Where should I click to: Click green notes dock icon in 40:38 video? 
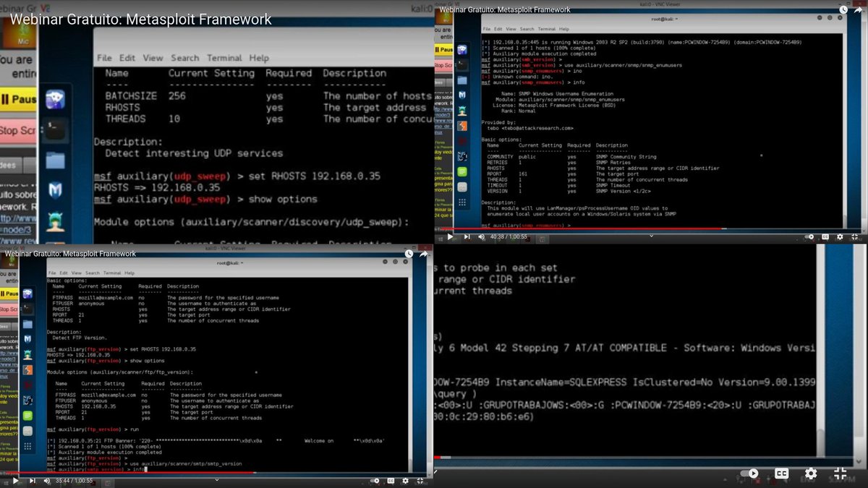[462, 171]
